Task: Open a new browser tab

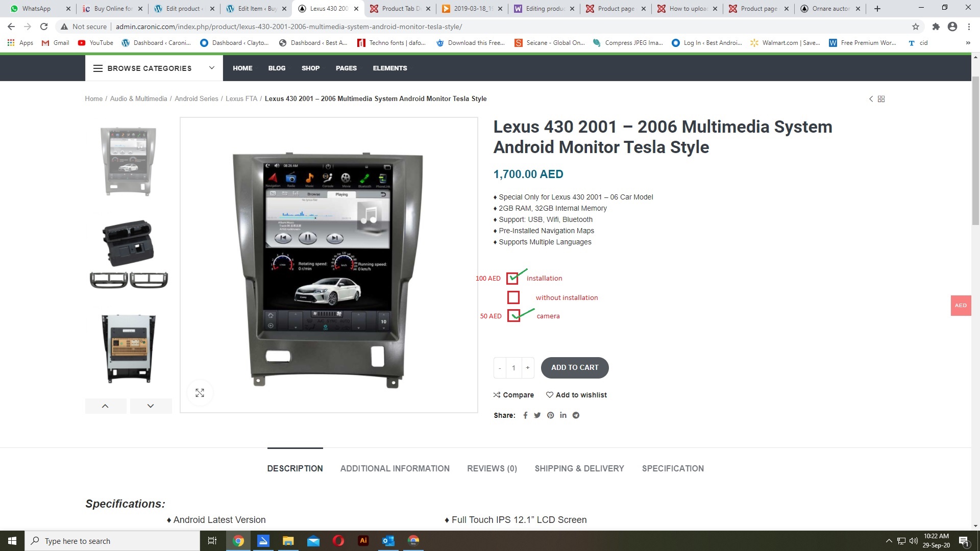Action: [877, 9]
